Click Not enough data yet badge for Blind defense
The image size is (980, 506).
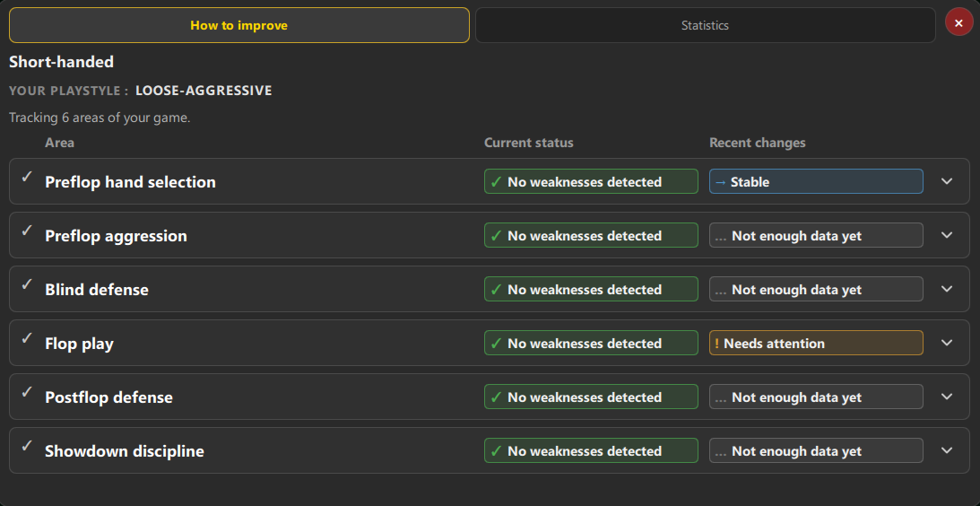click(816, 289)
